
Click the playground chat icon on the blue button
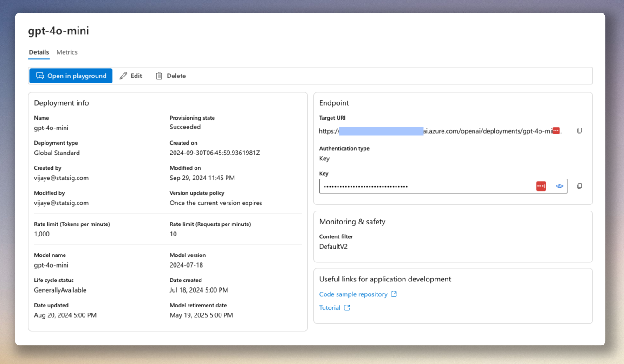pos(40,75)
